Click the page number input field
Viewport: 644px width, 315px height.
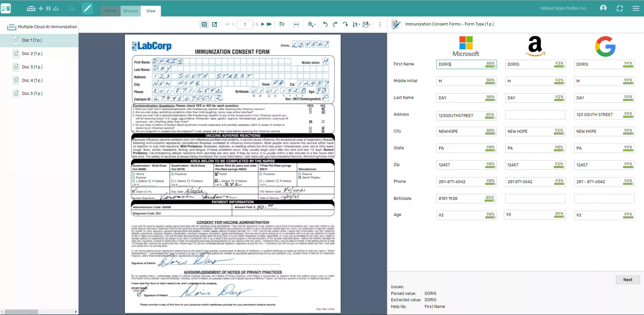(245, 24)
